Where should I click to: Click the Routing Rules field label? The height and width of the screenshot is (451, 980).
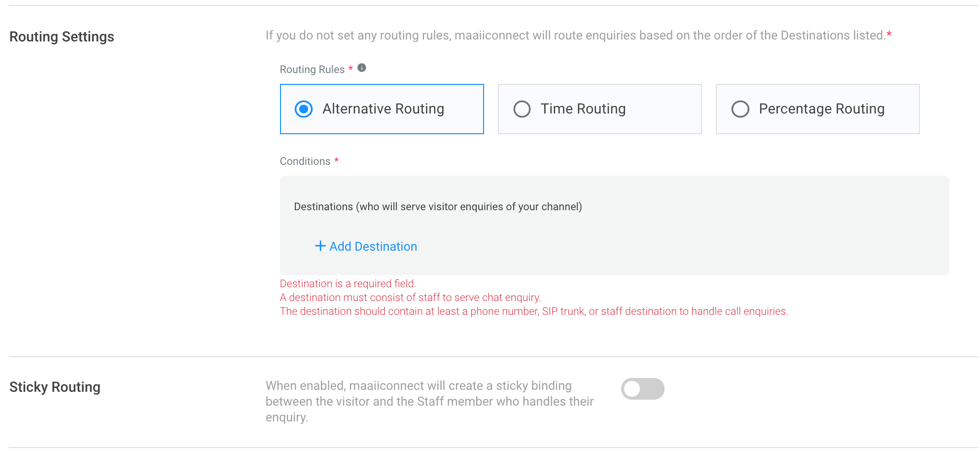[312, 70]
